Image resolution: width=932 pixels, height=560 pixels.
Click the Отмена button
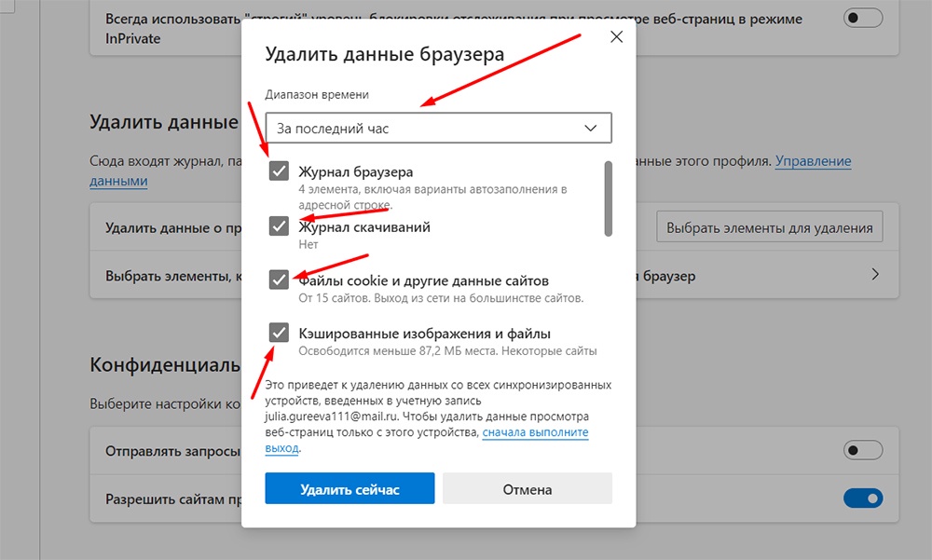coord(528,488)
